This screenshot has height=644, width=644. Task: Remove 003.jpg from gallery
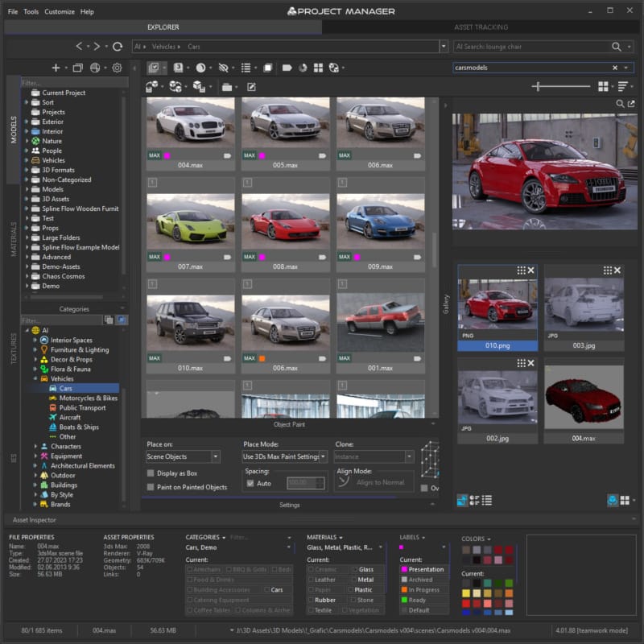[x=617, y=270]
